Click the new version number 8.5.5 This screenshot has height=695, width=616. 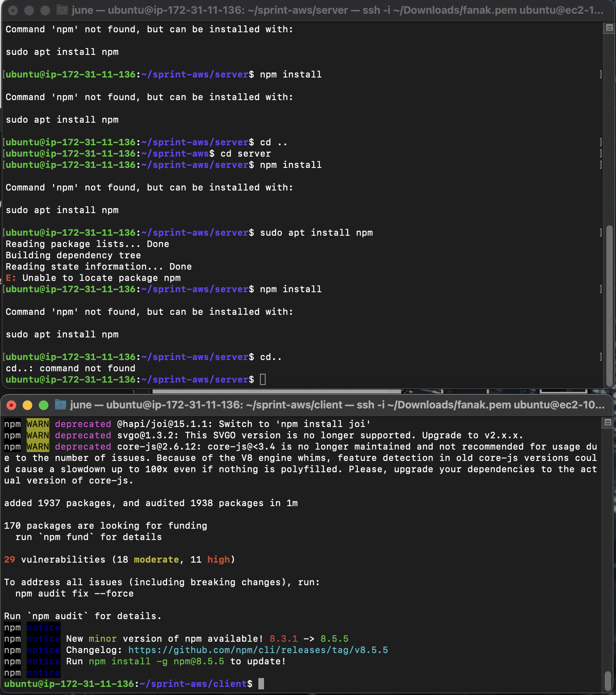[x=335, y=639]
